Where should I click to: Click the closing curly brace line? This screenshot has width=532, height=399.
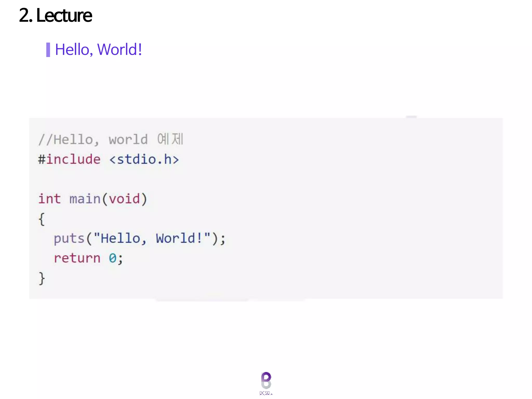(42, 278)
